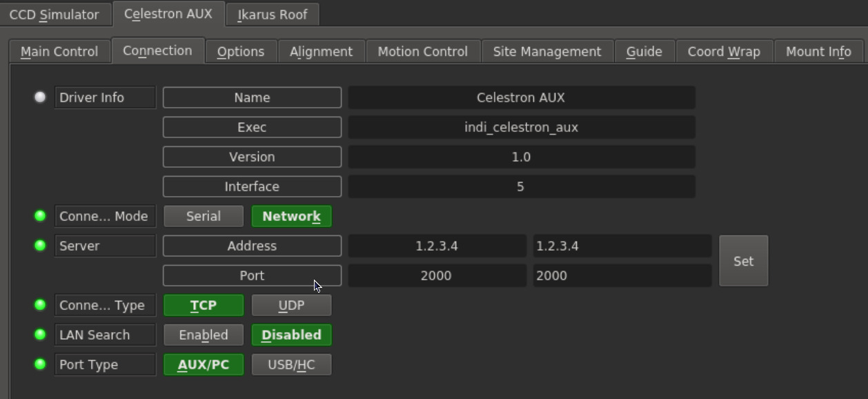Click the Driver Info status light
Viewport: 868px width, 399px height.
(x=40, y=97)
